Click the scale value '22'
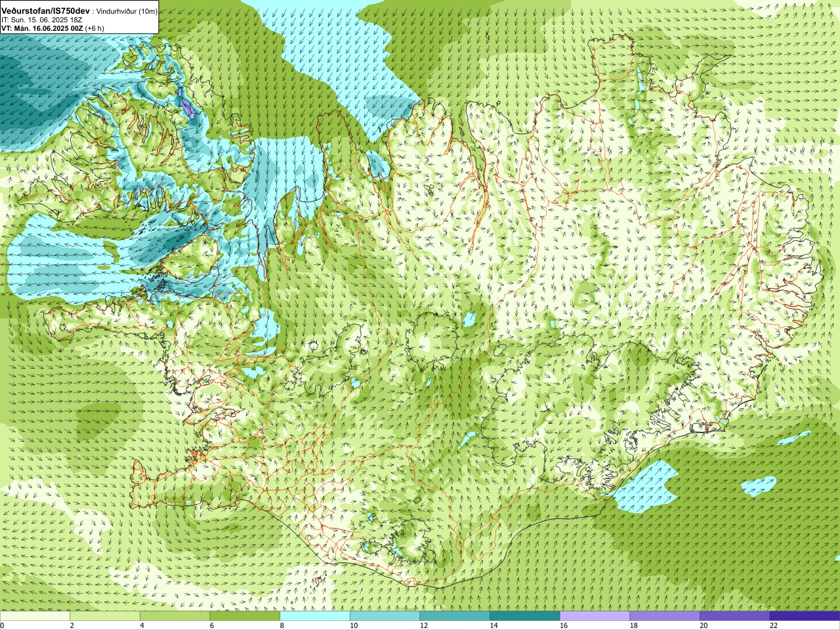Image resolution: width=840 pixels, height=630 pixels. (774, 625)
